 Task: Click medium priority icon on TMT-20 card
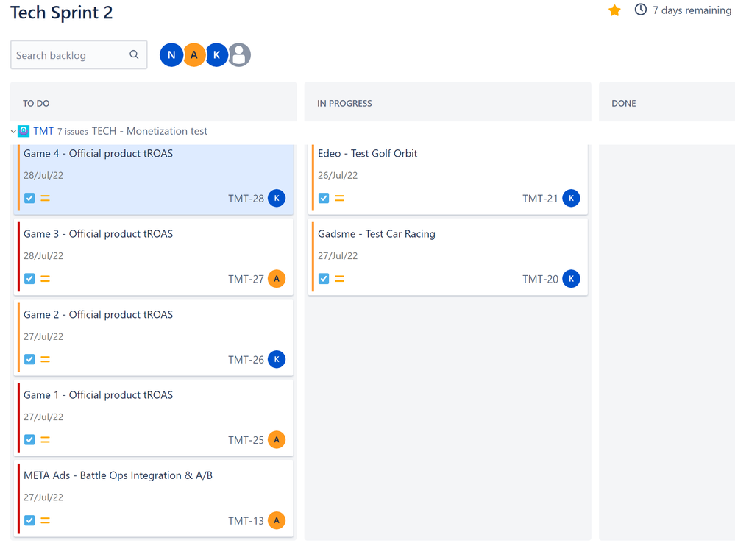point(339,279)
